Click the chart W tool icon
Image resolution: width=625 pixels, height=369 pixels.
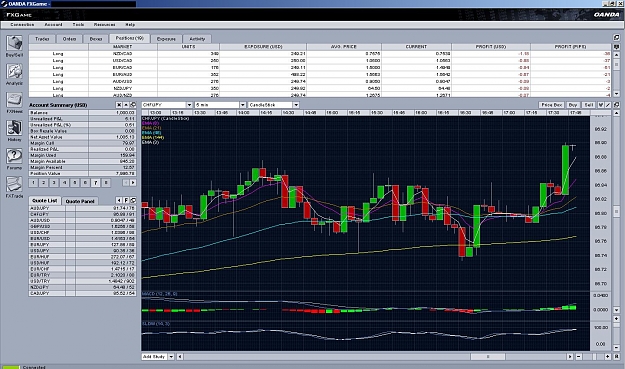pyautogui.click(x=601, y=105)
